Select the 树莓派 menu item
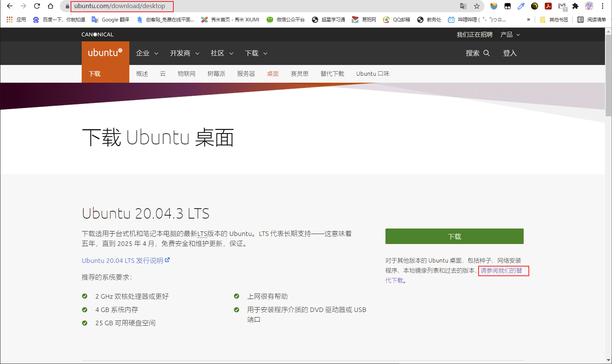This screenshot has height=364, width=612. click(x=216, y=73)
